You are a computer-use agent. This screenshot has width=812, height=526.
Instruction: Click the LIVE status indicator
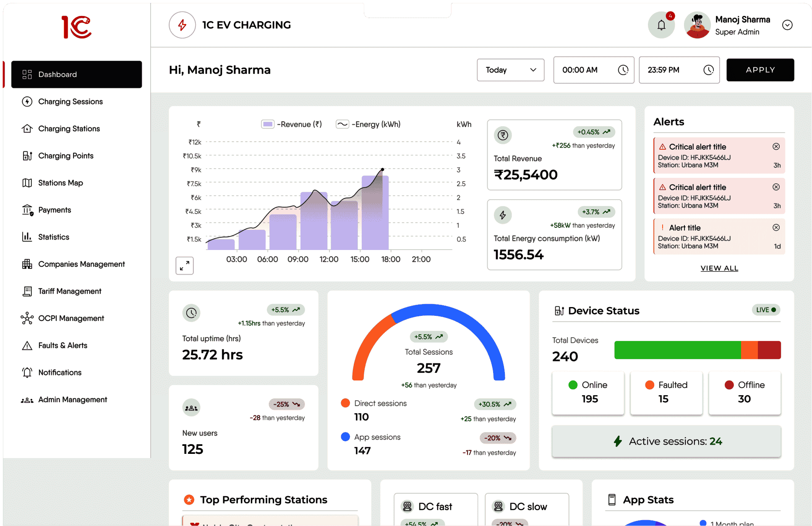(766, 310)
